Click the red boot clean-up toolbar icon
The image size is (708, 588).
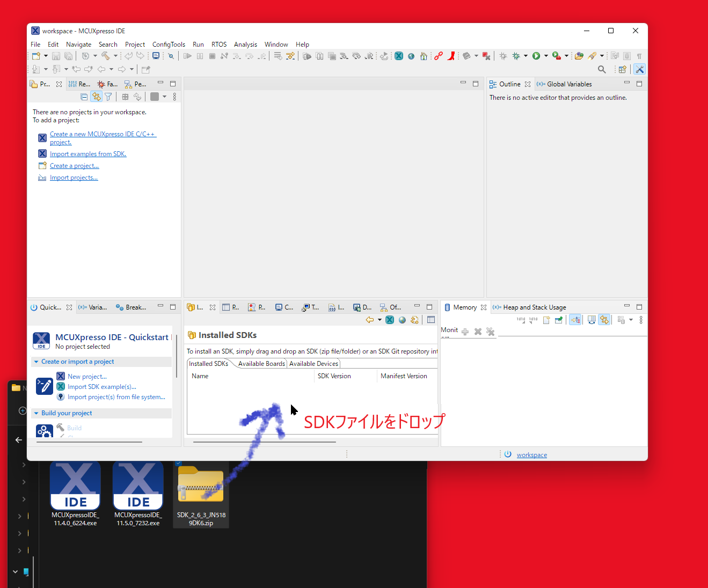(451, 56)
